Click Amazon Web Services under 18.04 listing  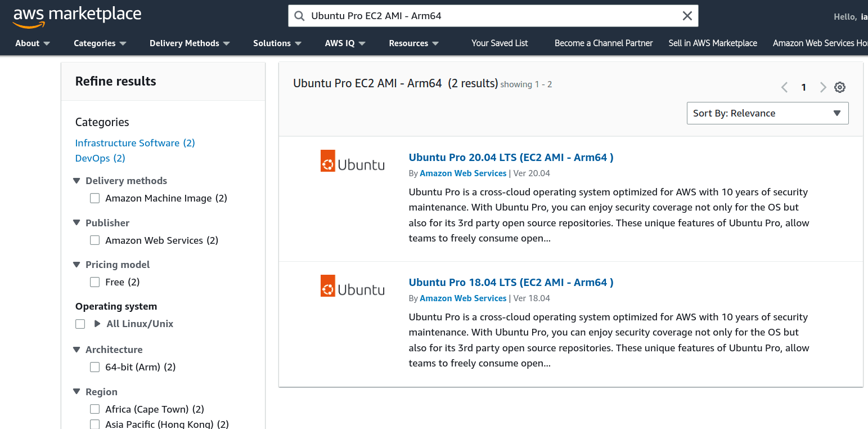pyautogui.click(x=463, y=298)
